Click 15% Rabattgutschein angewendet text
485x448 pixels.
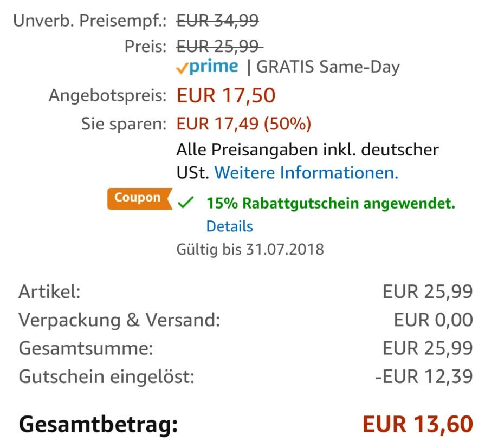pos(331,204)
